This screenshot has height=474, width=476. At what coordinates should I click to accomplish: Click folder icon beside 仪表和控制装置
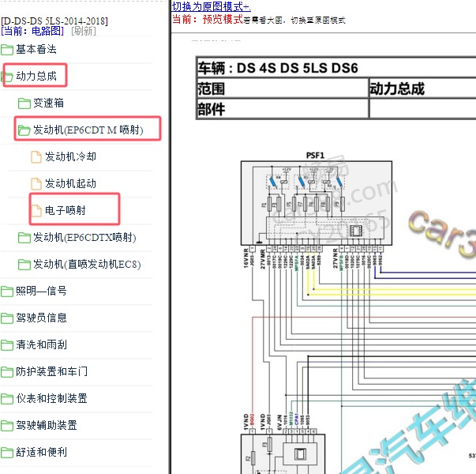(x=7, y=399)
